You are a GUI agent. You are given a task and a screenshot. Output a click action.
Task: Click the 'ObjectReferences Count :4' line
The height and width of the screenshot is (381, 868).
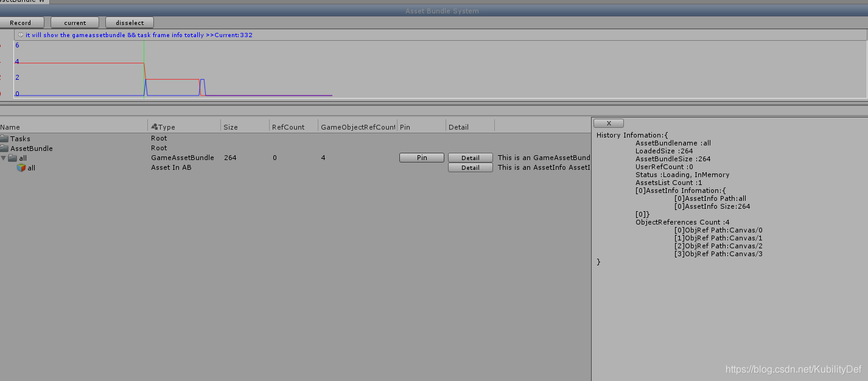tap(682, 222)
